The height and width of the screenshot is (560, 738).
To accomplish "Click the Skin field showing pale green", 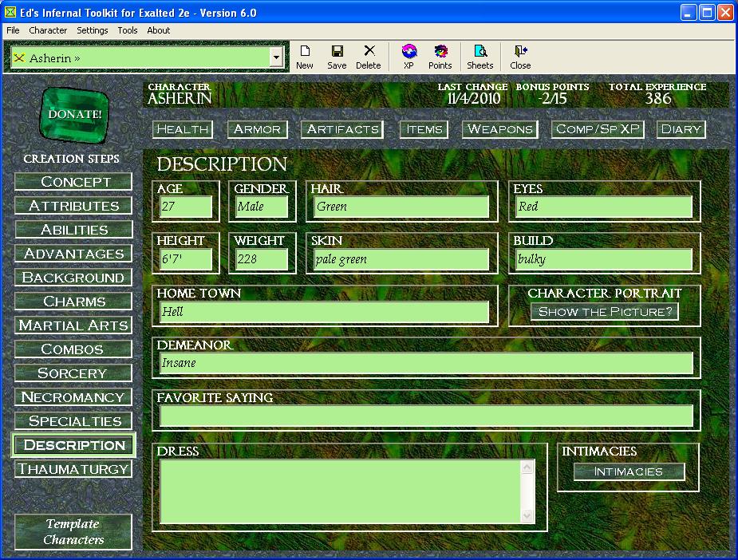I will [401, 259].
